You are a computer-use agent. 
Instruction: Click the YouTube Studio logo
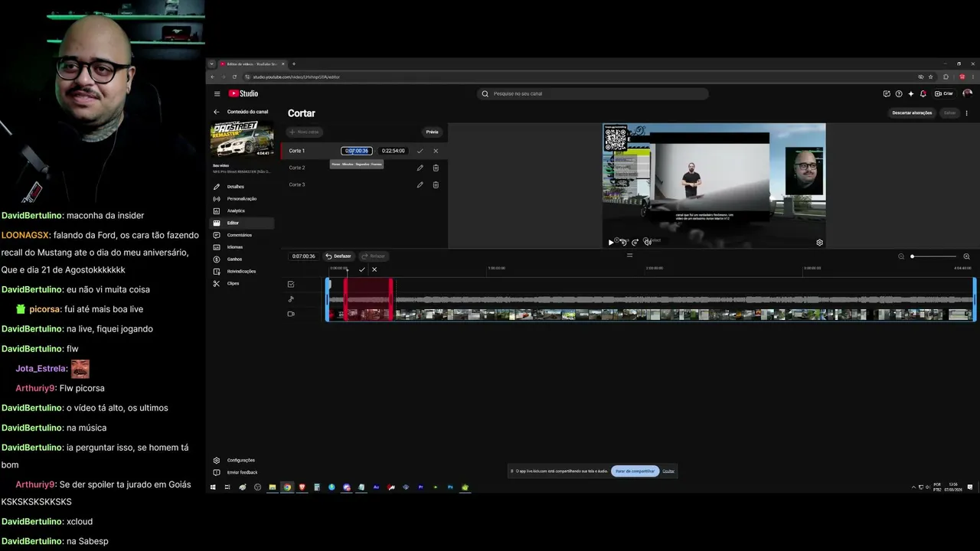pyautogui.click(x=243, y=93)
